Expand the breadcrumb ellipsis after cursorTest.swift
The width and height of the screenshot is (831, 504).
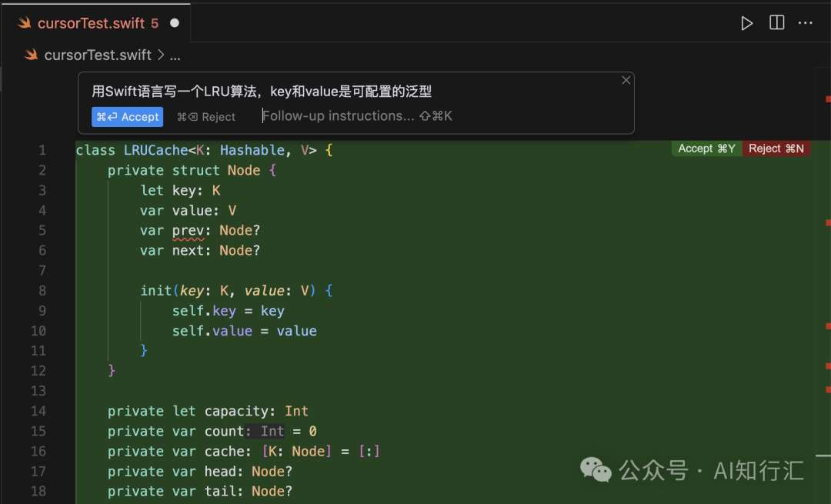pyautogui.click(x=175, y=55)
